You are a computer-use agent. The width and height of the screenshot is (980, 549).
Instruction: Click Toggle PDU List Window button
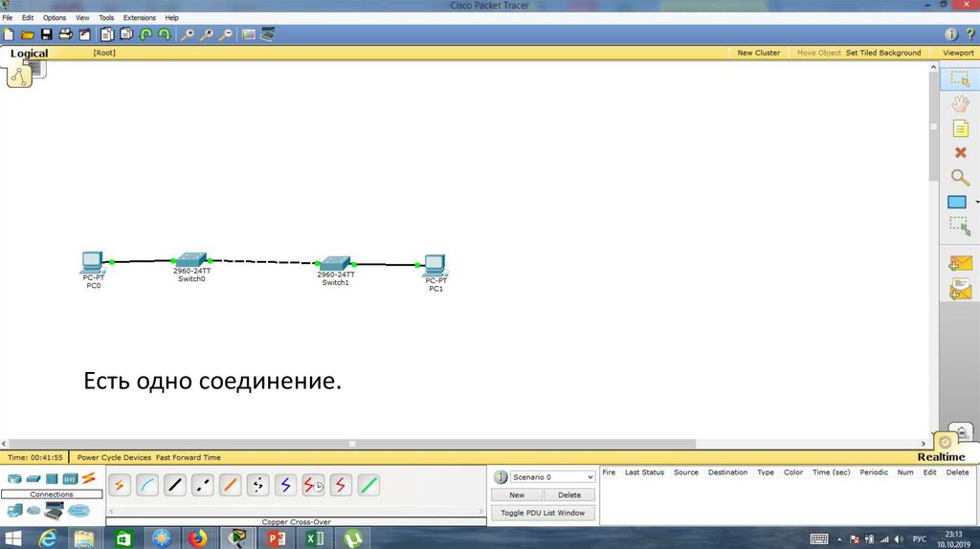[x=543, y=513]
